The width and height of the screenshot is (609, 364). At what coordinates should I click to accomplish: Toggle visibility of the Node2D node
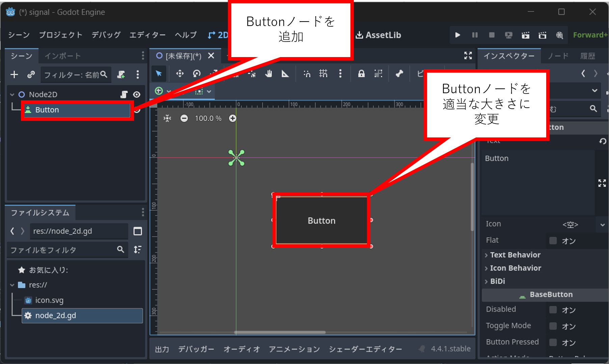[x=137, y=94]
